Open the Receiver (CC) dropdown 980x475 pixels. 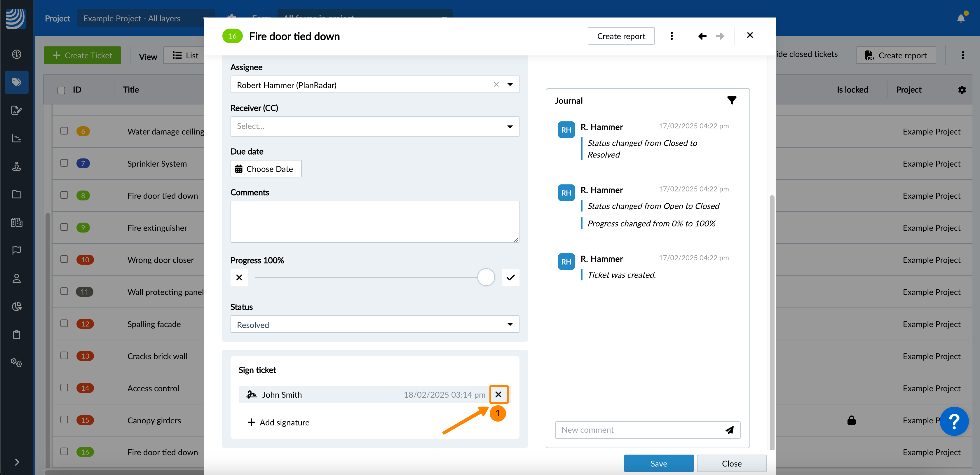coord(374,126)
